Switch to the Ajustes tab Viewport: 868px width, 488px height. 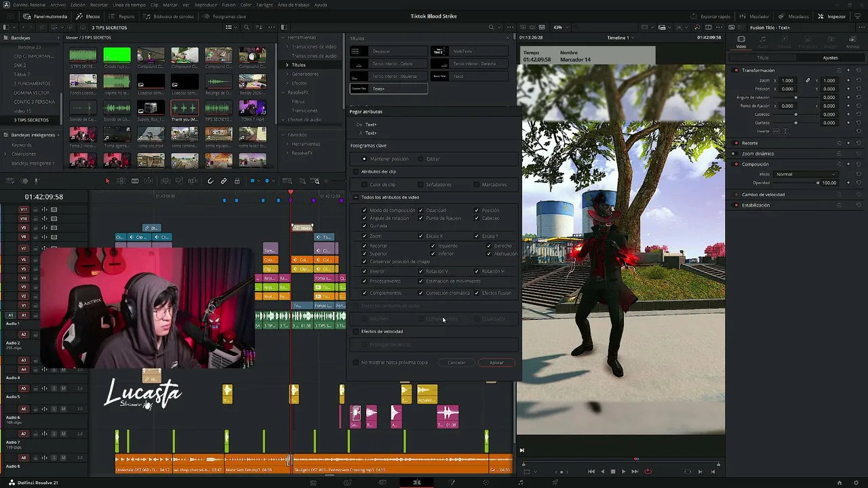tap(830, 58)
